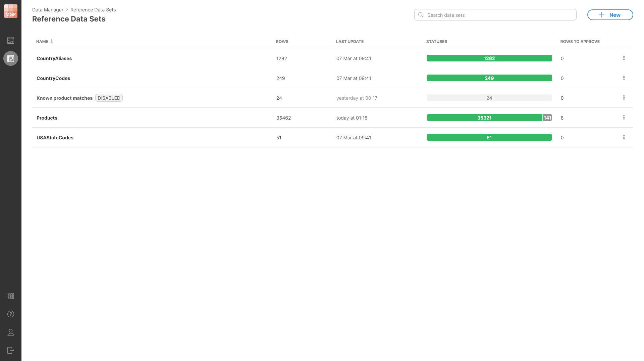Screen dimensions: 644x361
Task: Click the Help question mark icon
Action: [10, 314]
